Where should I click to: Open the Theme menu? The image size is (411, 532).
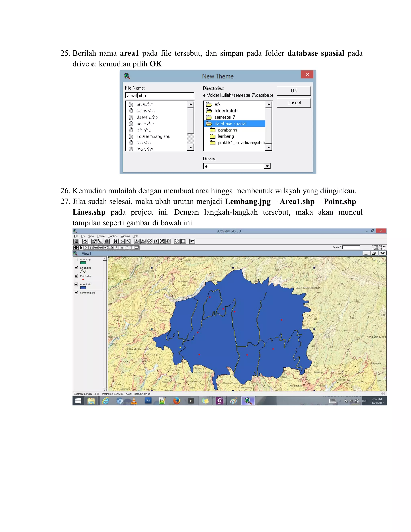click(101, 236)
